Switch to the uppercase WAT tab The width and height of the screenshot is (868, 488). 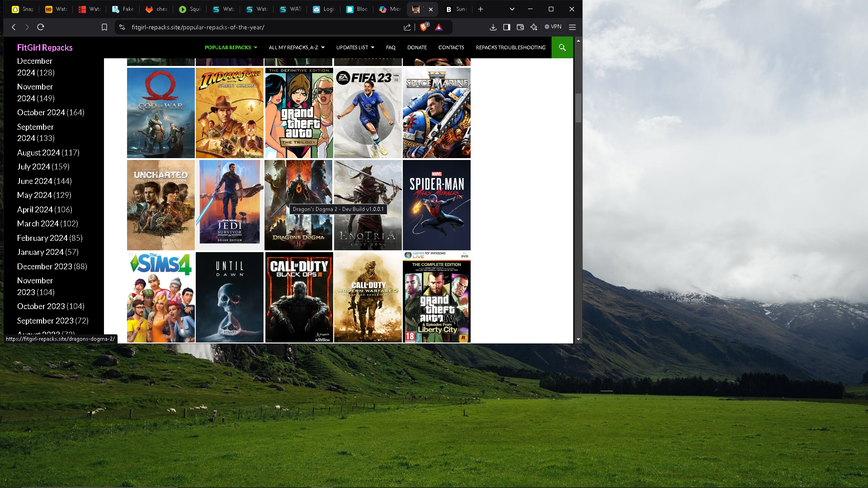point(290,9)
